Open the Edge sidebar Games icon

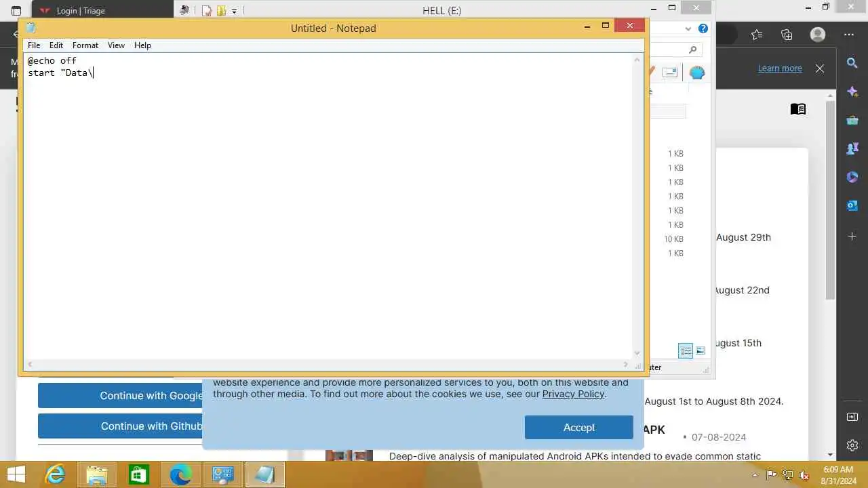[x=852, y=148]
